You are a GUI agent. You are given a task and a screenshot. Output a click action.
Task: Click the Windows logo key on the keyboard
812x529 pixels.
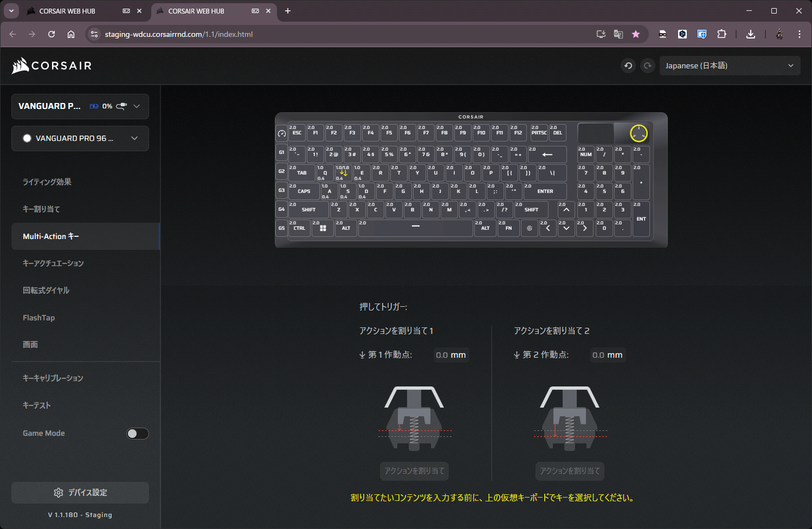[x=323, y=228]
